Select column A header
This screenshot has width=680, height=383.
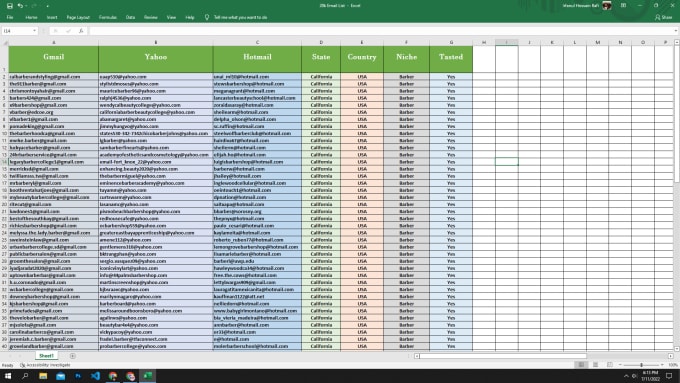pos(54,43)
